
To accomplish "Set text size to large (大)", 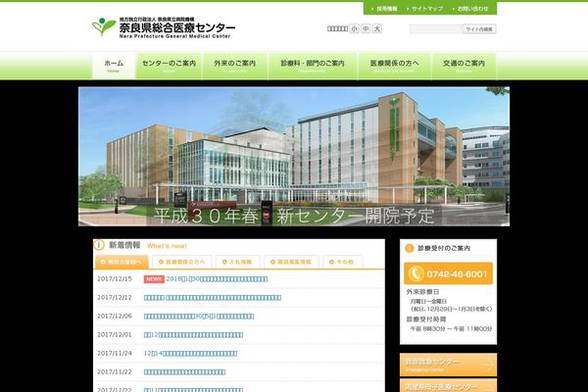I will coord(377,28).
